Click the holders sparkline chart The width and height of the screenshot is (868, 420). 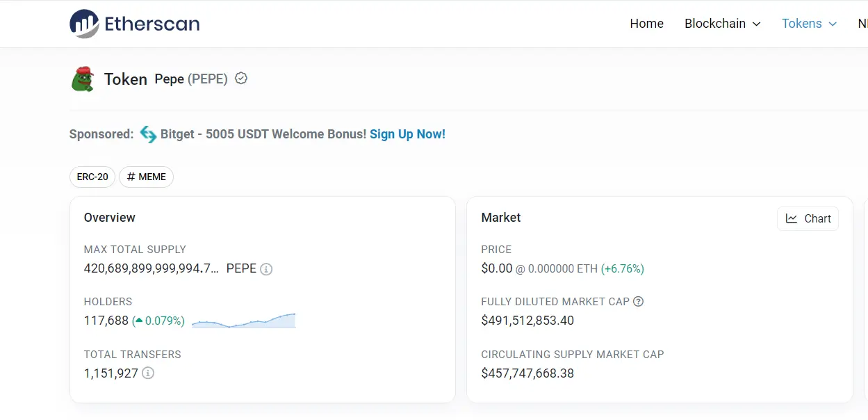pos(243,321)
